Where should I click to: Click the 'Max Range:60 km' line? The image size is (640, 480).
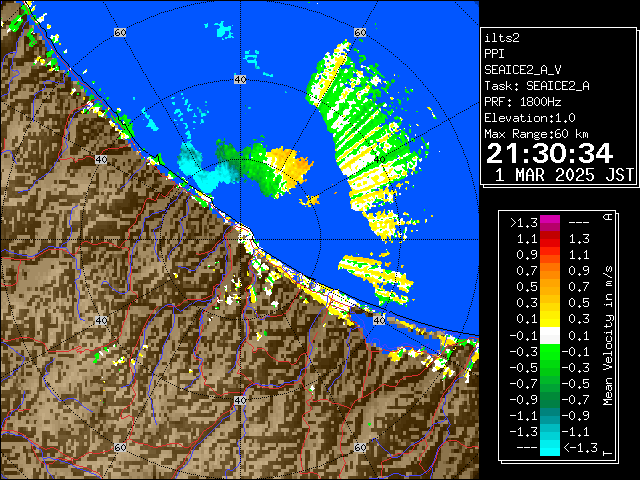(x=536, y=134)
